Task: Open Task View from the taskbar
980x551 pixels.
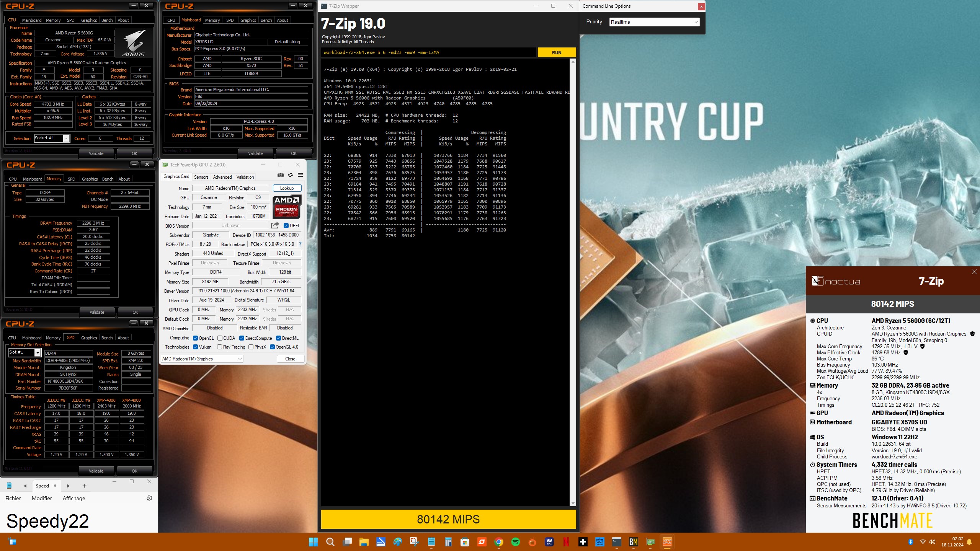Action: 347,542
